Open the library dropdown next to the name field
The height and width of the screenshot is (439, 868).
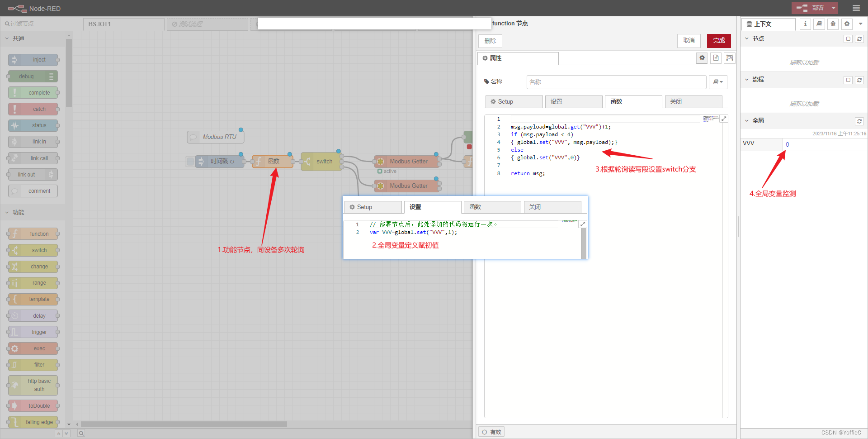(x=717, y=82)
